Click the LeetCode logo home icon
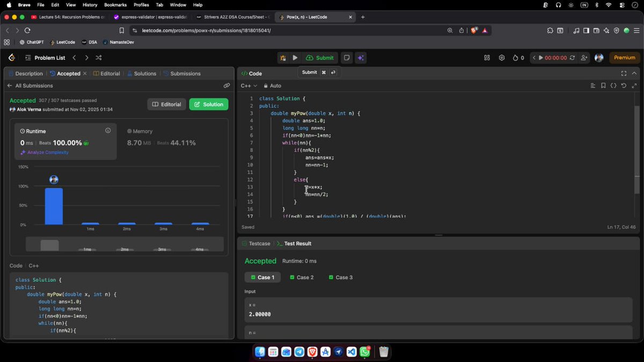The image size is (644, 362). pos(12,57)
